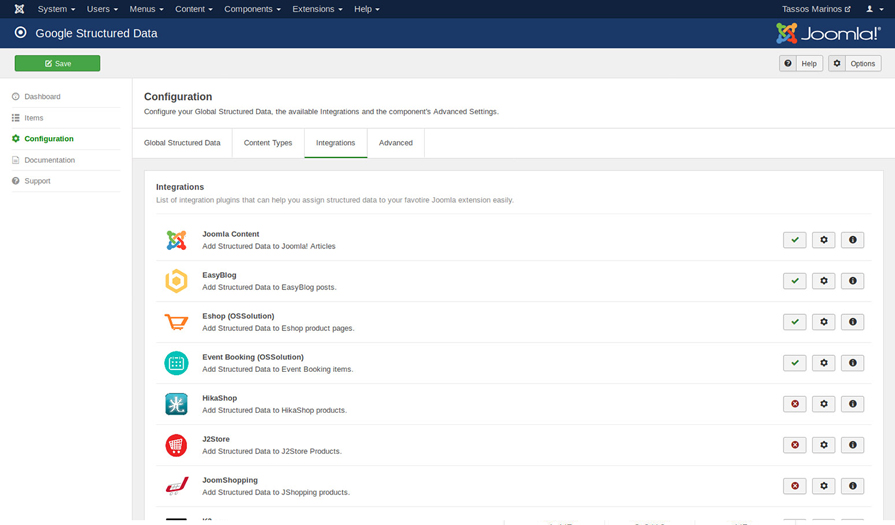
Task: Click the Options button
Action: pyautogui.click(x=855, y=63)
